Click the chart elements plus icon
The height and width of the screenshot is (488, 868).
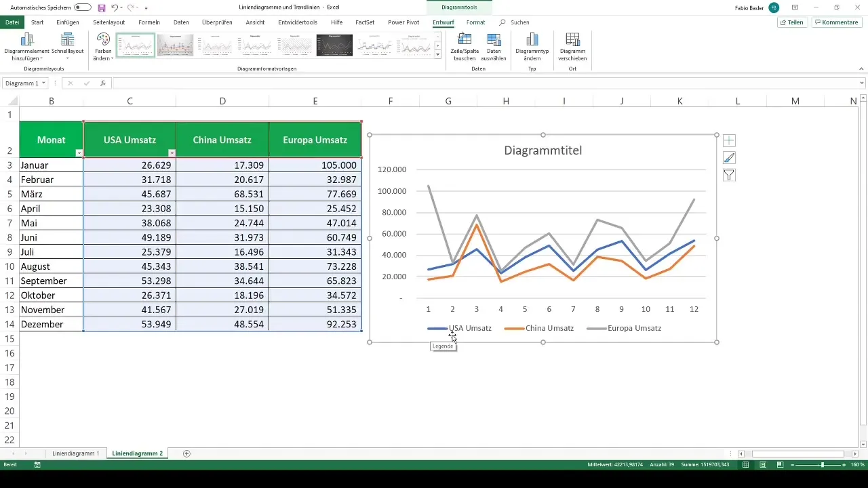click(729, 141)
